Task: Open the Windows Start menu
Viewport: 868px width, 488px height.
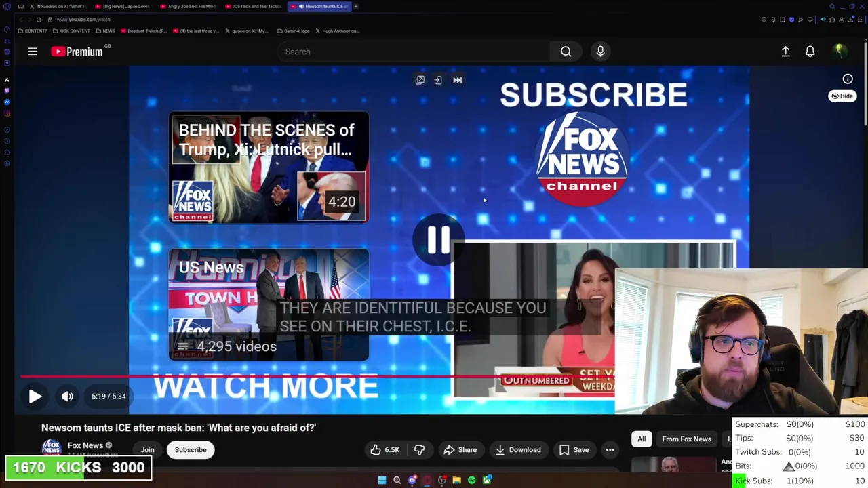Action: pyautogui.click(x=382, y=481)
